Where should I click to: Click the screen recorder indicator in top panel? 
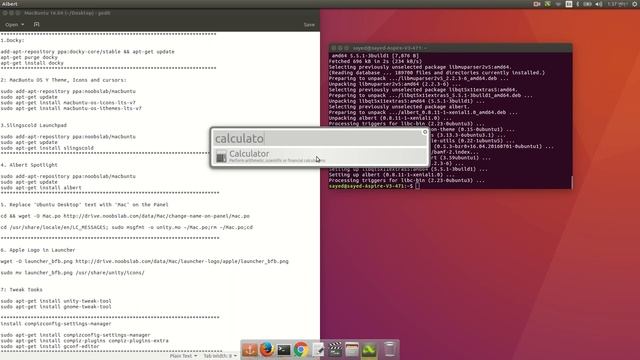point(537,4)
